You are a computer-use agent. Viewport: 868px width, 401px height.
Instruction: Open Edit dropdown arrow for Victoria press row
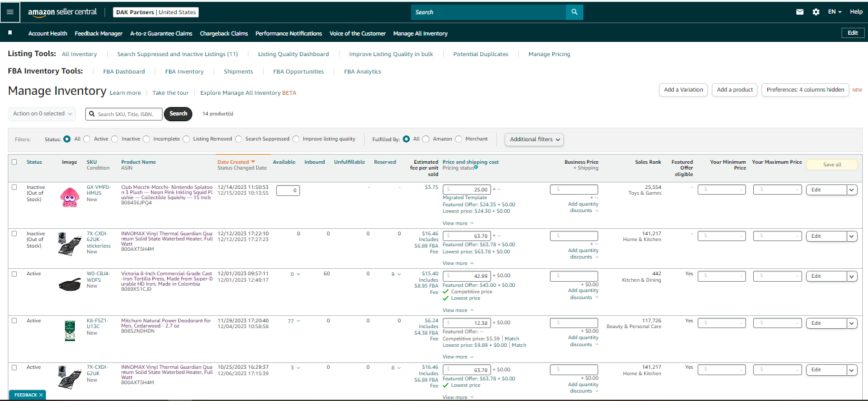[852, 276]
